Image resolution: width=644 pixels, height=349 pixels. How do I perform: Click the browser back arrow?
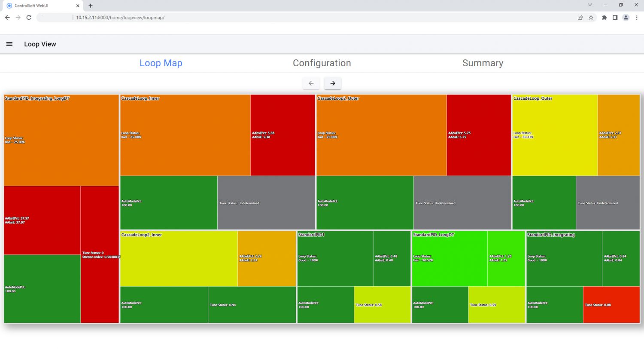click(7, 18)
